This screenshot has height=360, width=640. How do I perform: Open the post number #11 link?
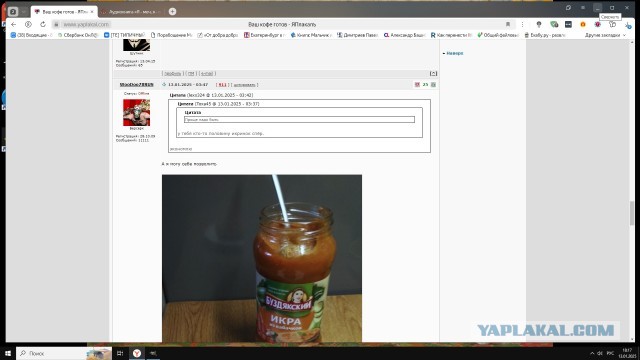[x=222, y=84]
